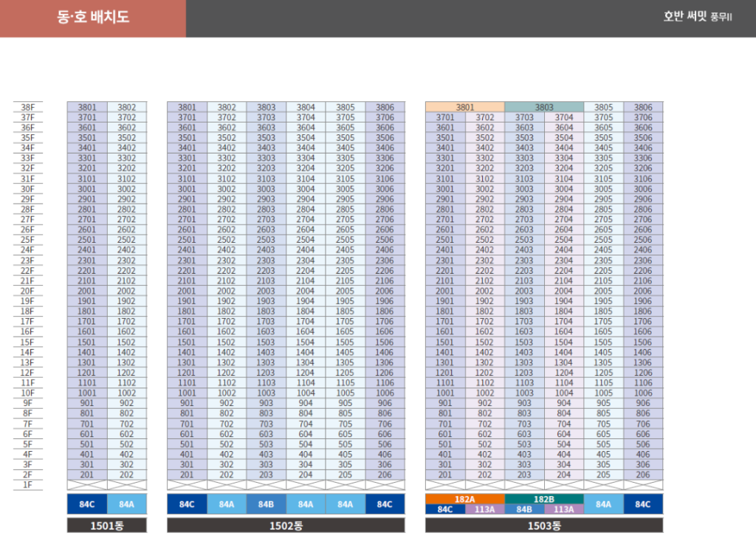Select unit 206 in building 1503동
This screenshot has height=558, width=756.
[643, 475]
